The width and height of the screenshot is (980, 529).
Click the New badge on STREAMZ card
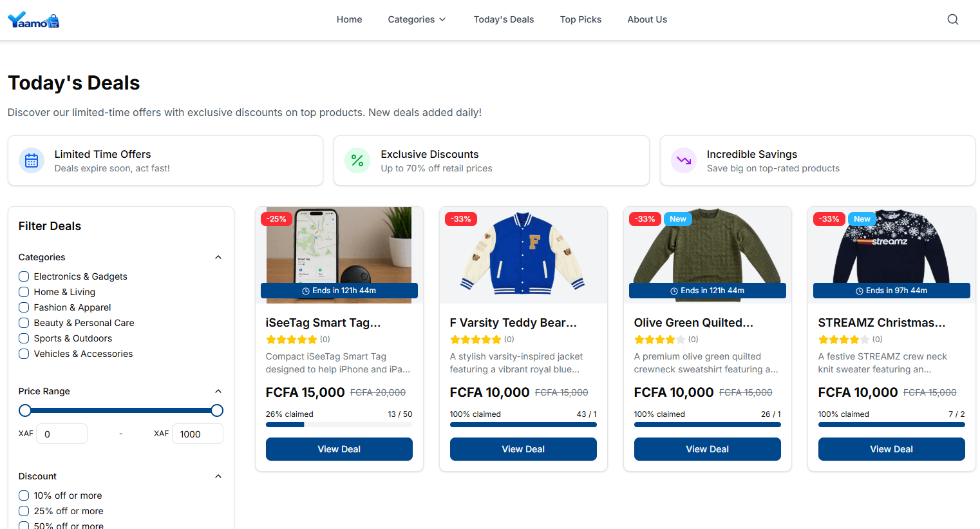click(862, 219)
